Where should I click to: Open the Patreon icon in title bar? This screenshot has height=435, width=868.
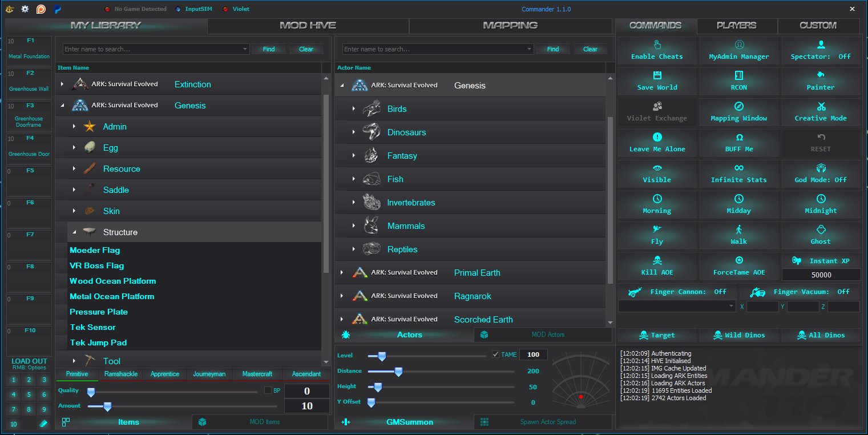[x=41, y=9]
